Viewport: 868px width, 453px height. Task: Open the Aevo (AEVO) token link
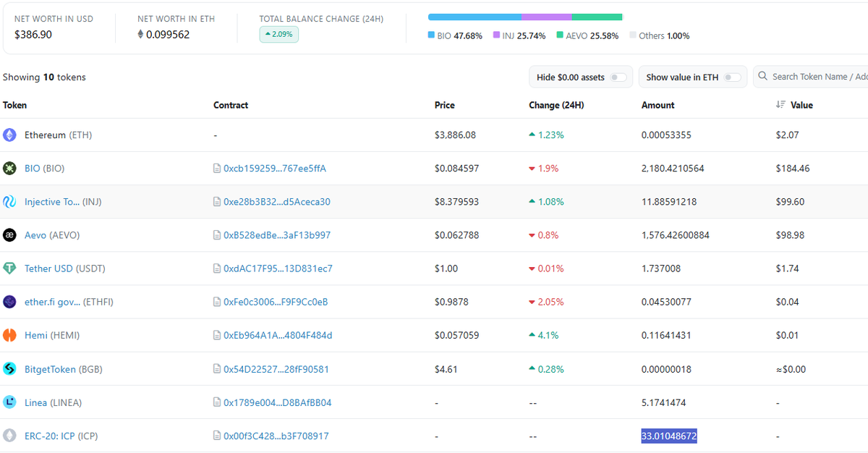(52, 235)
